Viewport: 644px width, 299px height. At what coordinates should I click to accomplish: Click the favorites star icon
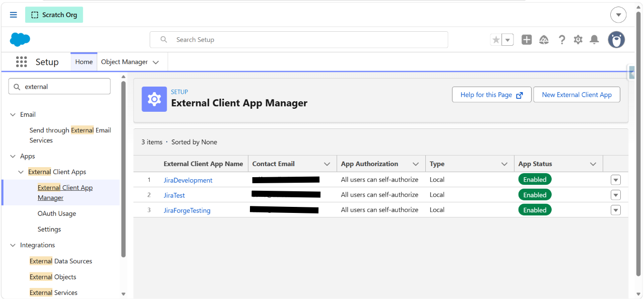tap(496, 40)
